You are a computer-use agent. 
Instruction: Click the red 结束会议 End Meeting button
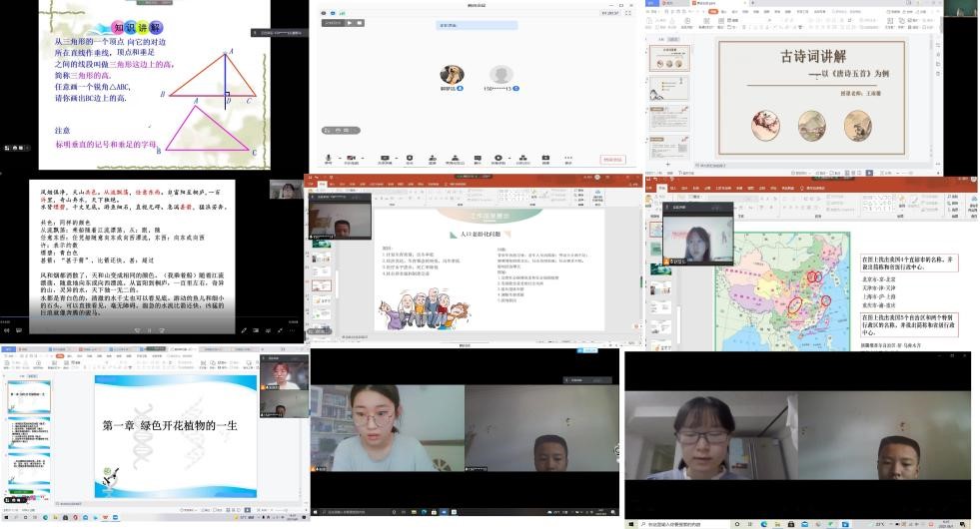pos(611,159)
